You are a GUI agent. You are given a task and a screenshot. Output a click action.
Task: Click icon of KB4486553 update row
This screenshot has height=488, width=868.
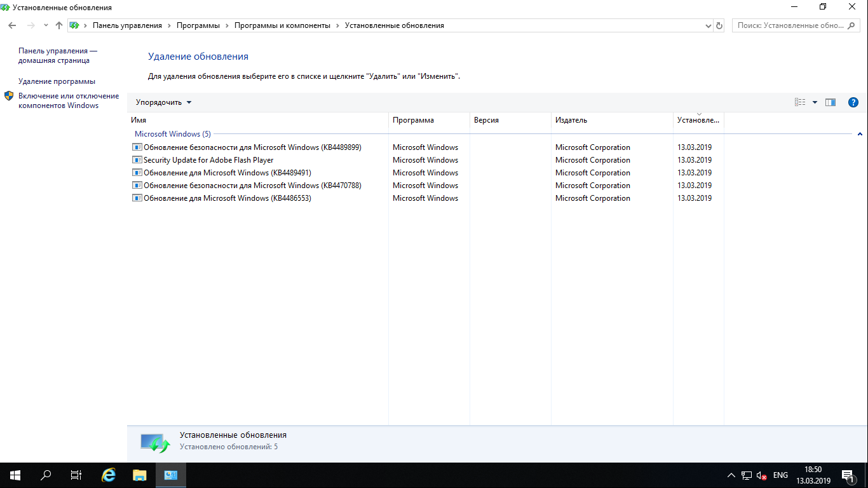pyautogui.click(x=137, y=198)
